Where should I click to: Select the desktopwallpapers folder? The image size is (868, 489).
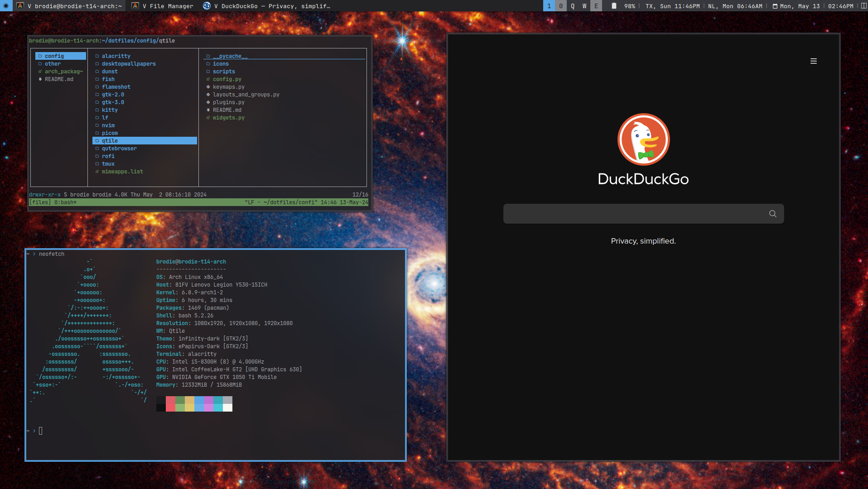coord(129,64)
